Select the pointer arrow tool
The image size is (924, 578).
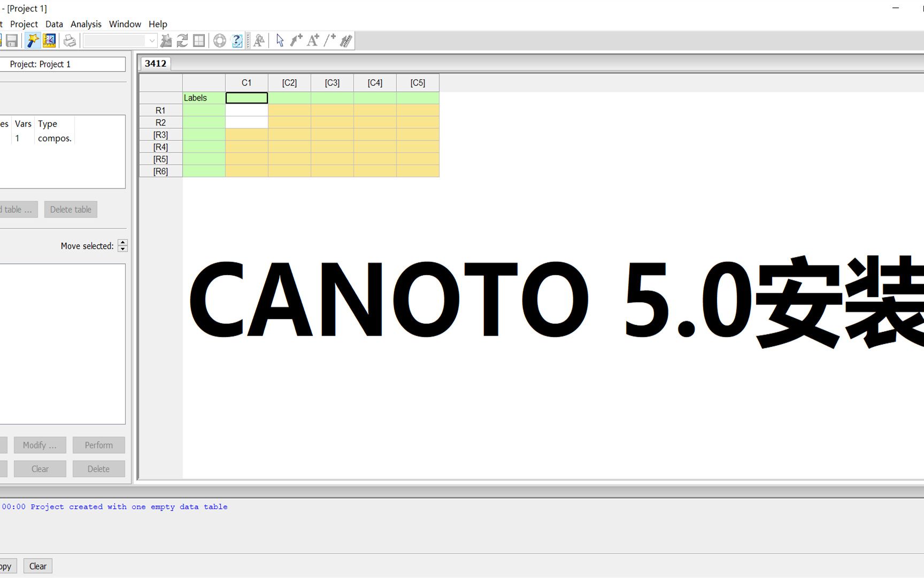coord(280,40)
